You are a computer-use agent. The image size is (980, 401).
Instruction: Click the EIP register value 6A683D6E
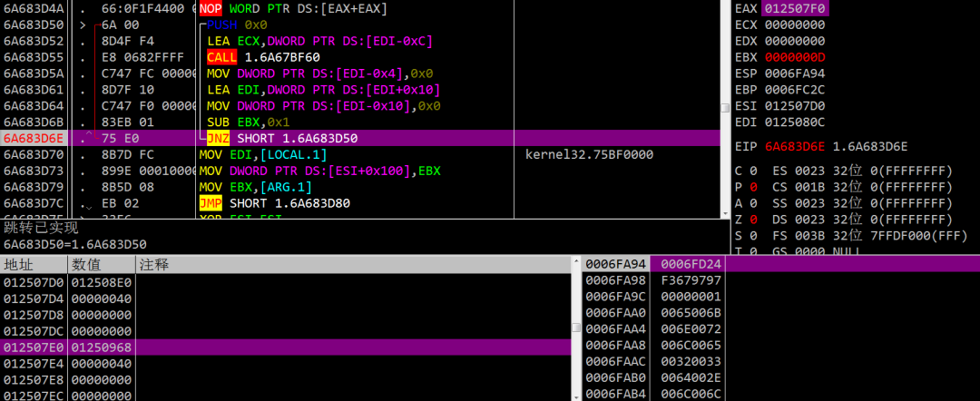[795, 147]
